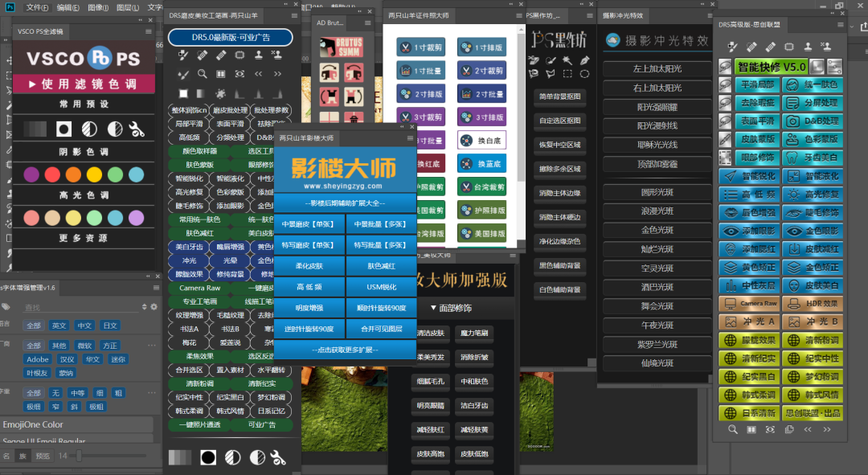The height and width of the screenshot is (475, 868).
Task: Click the 中景磨皮【单张】 button
Action: pos(309,224)
